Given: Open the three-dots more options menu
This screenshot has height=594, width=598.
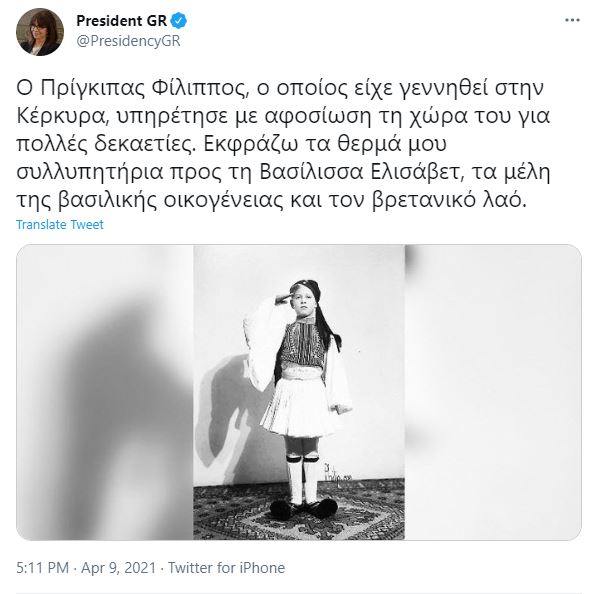Looking at the screenshot, I should pyautogui.click(x=572, y=21).
